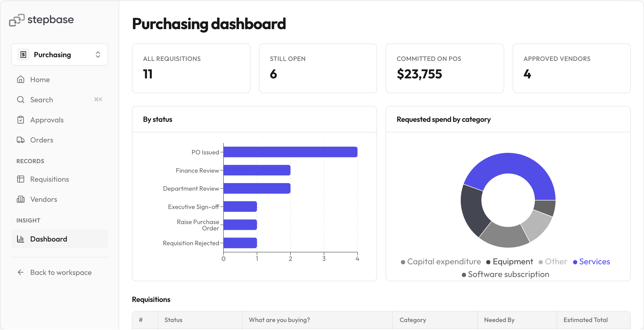Image resolution: width=644 pixels, height=330 pixels.
Task: Go Back to workspace
Action: 60,272
